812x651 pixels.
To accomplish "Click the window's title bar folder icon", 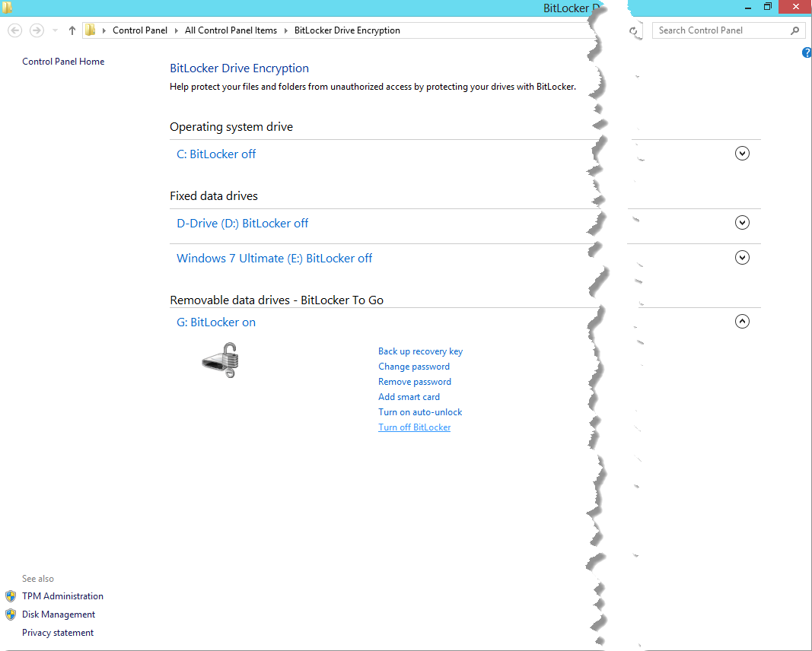I will [x=8, y=8].
